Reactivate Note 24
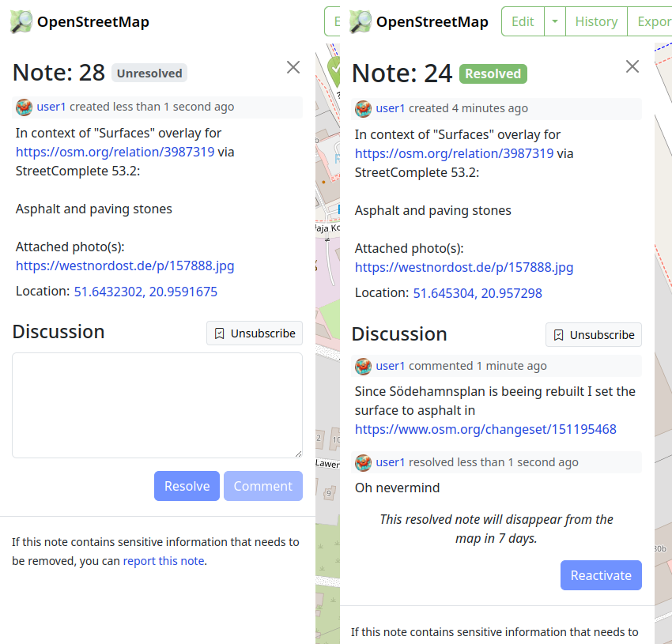 [x=601, y=575]
